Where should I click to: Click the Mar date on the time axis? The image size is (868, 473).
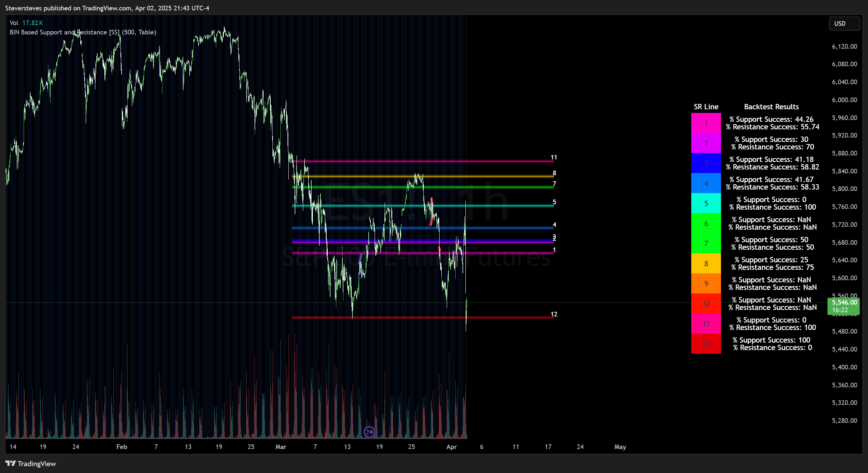coord(281,447)
